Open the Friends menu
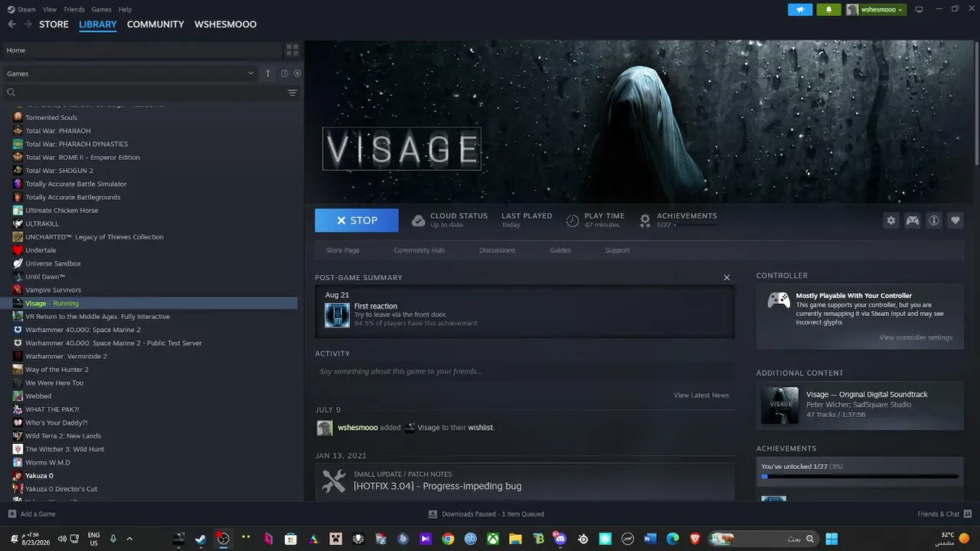This screenshot has width=980, height=551. [74, 9]
